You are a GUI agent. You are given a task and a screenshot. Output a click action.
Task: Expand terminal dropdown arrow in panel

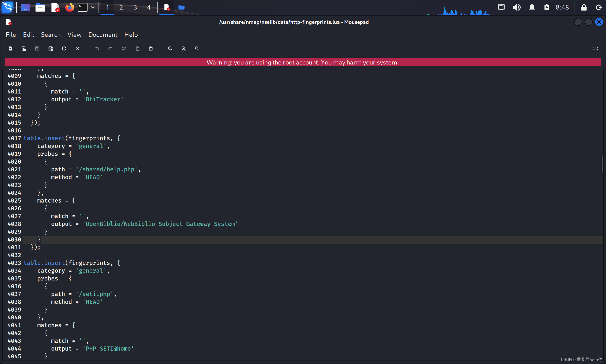click(93, 7)
